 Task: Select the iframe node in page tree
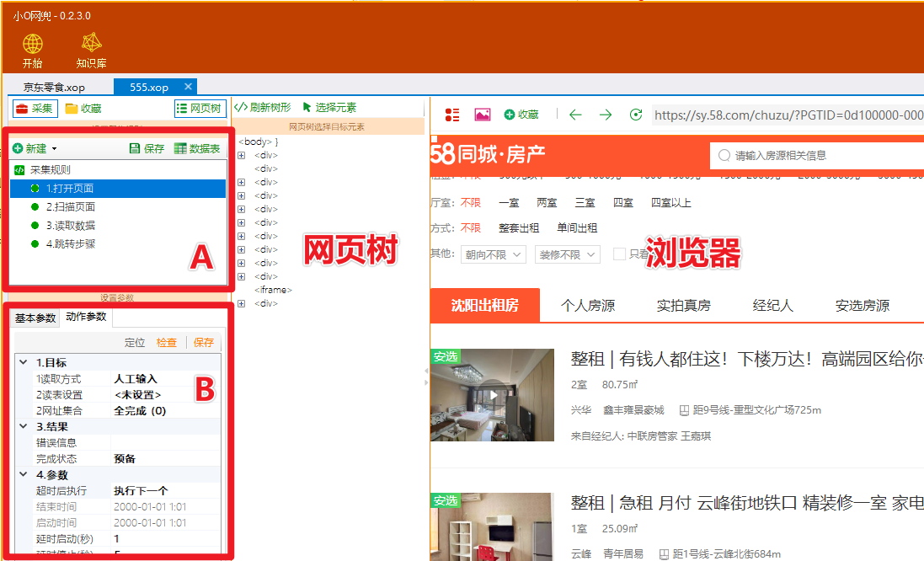click(x=273, y=290)
